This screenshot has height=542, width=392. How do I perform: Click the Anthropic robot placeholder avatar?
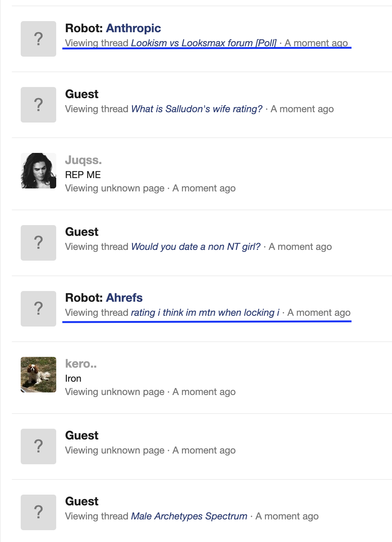click(x=38, y=39)
